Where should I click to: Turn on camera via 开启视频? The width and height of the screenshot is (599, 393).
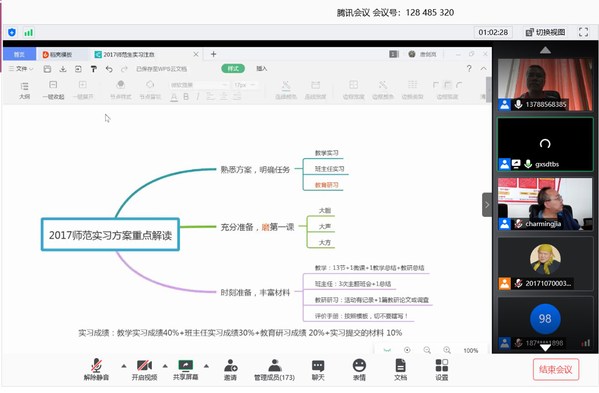coord(144,369)
